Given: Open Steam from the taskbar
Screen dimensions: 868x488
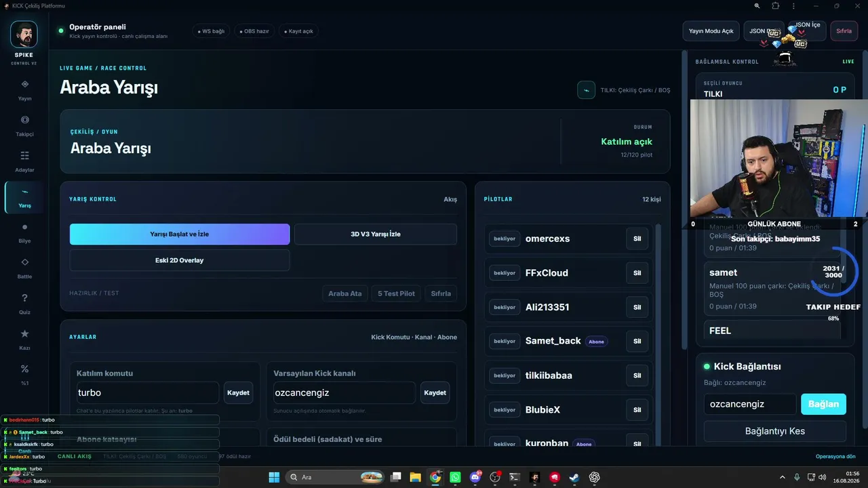Looking at the screenshot, I should 574,477.
